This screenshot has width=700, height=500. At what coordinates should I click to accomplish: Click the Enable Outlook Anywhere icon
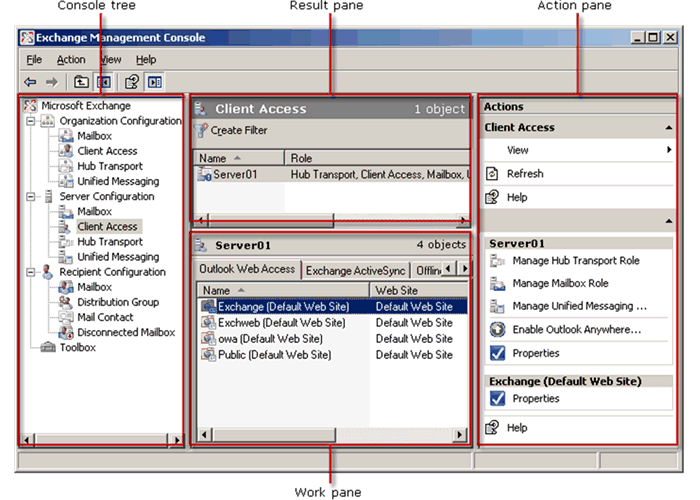click(x=497, y=329)
